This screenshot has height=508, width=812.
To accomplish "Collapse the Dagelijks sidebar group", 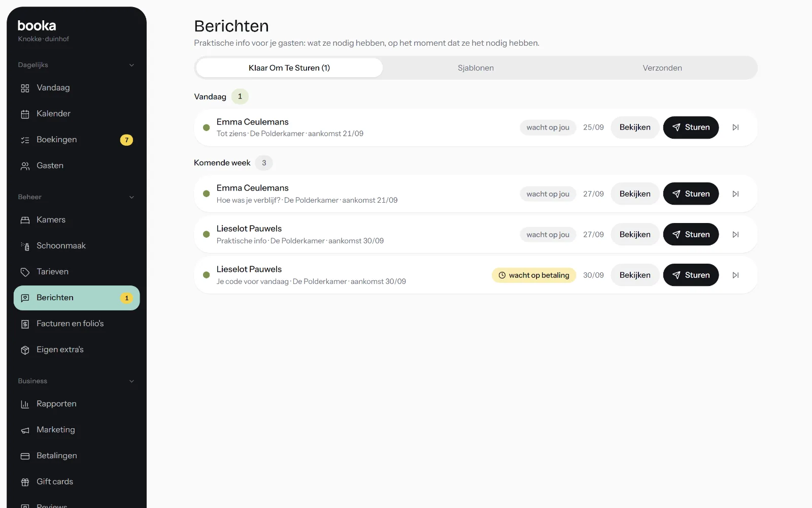I will click(131, 65).
